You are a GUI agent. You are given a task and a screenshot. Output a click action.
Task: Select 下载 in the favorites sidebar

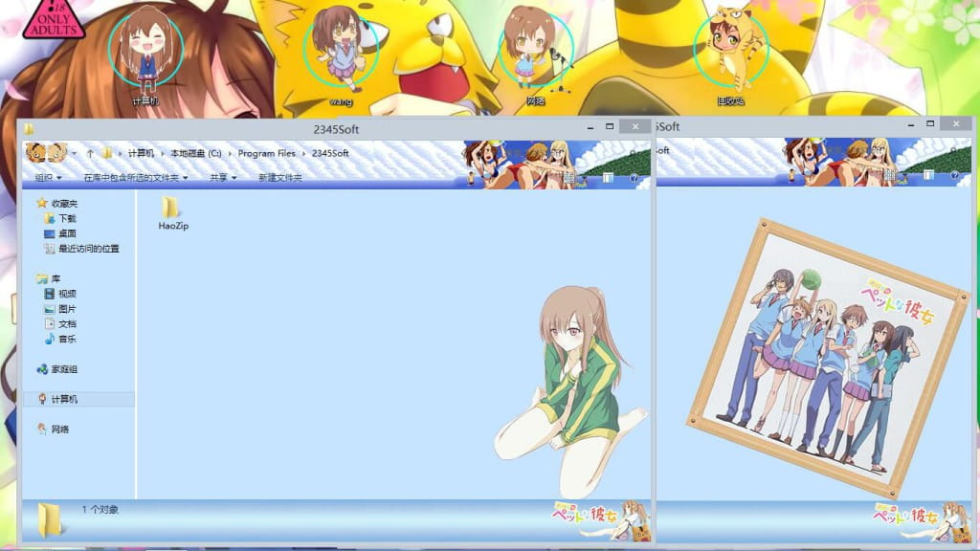click(x=67, y=218)
